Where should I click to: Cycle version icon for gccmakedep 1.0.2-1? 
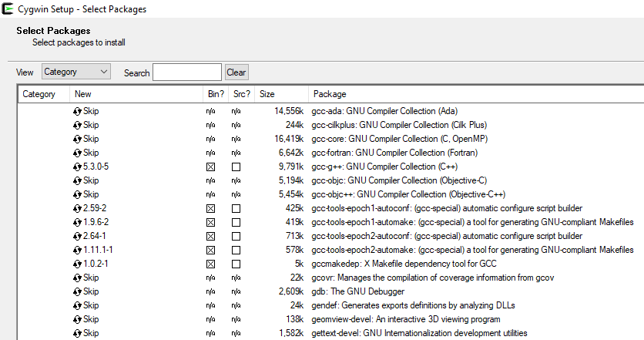[77, 264]
